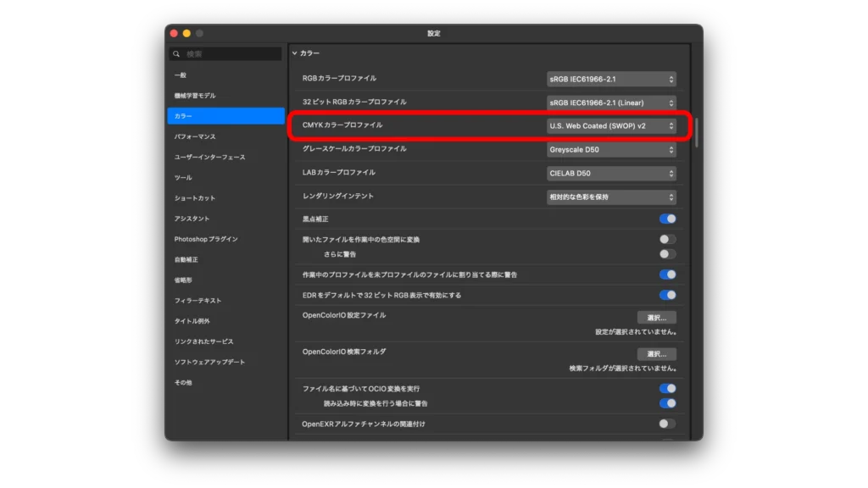Change the レンダリングインテント setting

point(610,197)
